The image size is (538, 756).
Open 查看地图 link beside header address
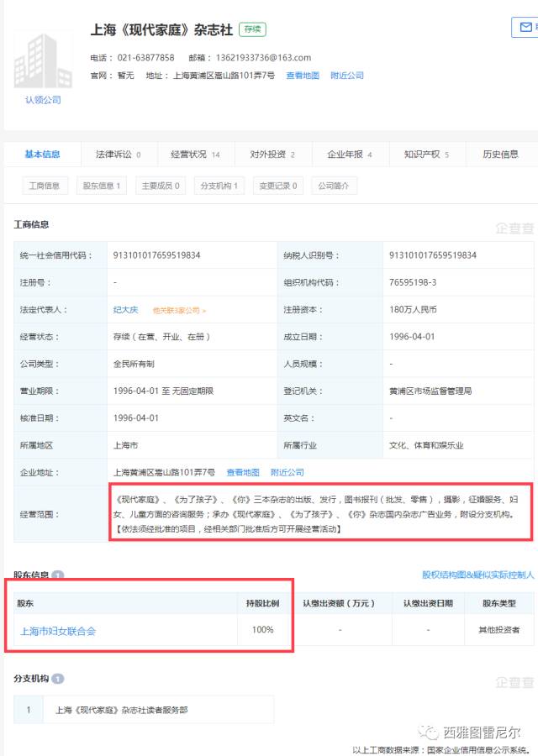(303, 76)
